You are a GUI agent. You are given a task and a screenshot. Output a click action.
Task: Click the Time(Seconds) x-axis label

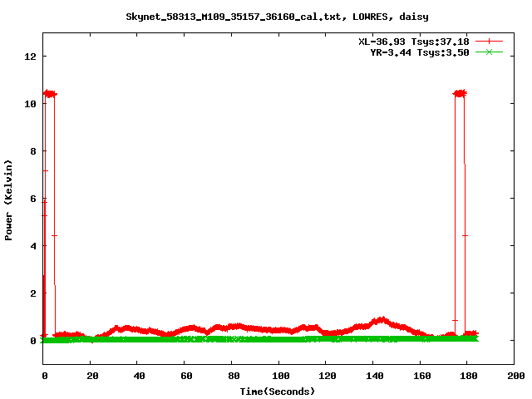point(278,392)
